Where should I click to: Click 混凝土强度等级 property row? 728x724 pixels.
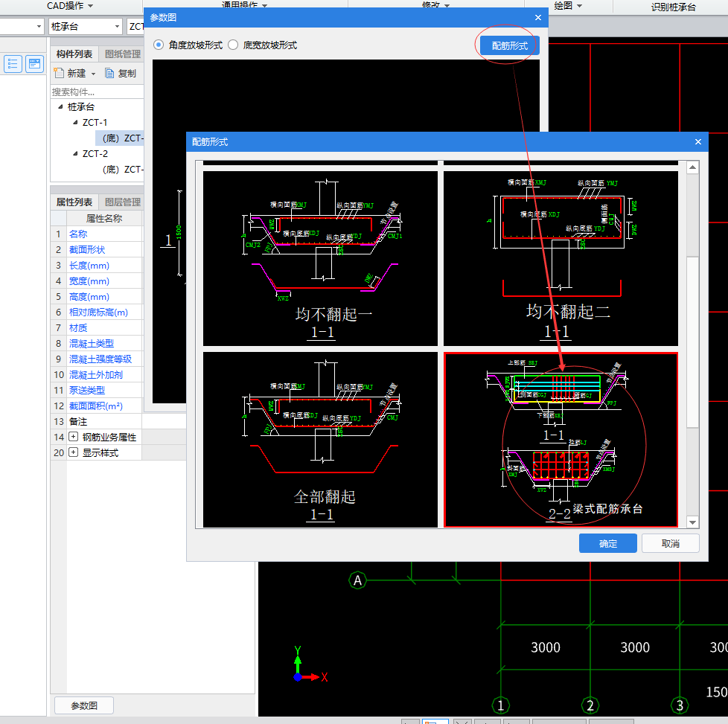click(x=96, y=359)
